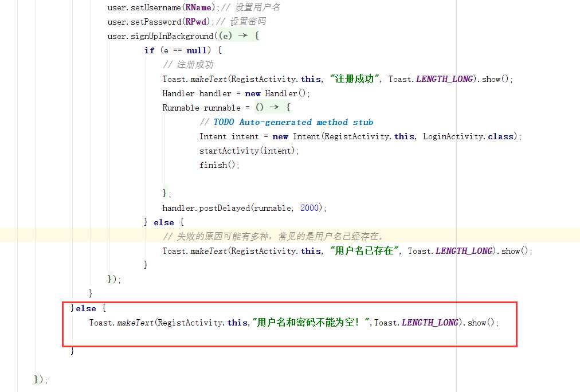The width and height of the screenshot is (580, 392).
Task: Click LENGTH_LONG on the 注册成功 Toast line
Action: point(444,79)
